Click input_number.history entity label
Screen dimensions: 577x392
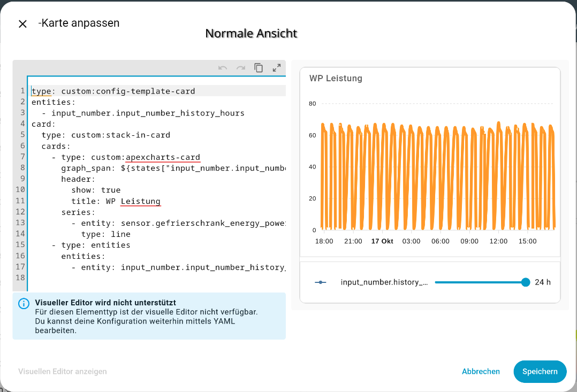coord(384,282)
